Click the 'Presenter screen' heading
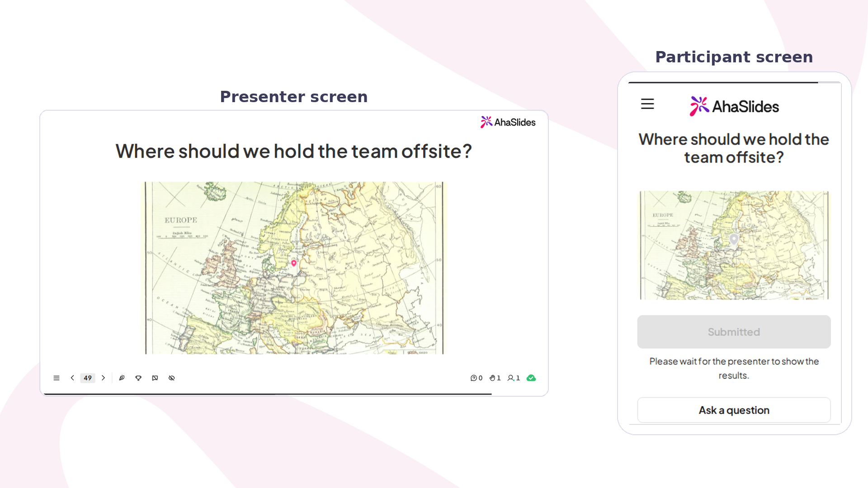The height and width of the screenshot is (488, 868). pyautogui.click(x=294, y=97)
